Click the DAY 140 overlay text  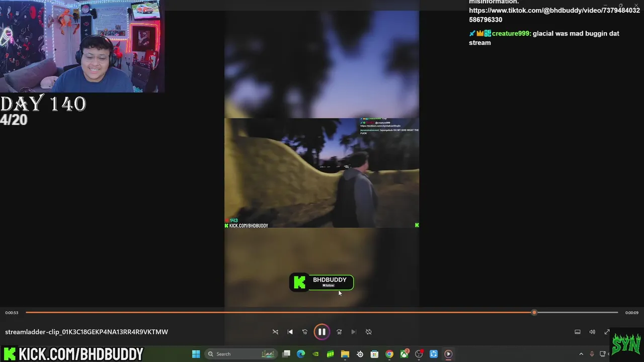tap(43, 104)
